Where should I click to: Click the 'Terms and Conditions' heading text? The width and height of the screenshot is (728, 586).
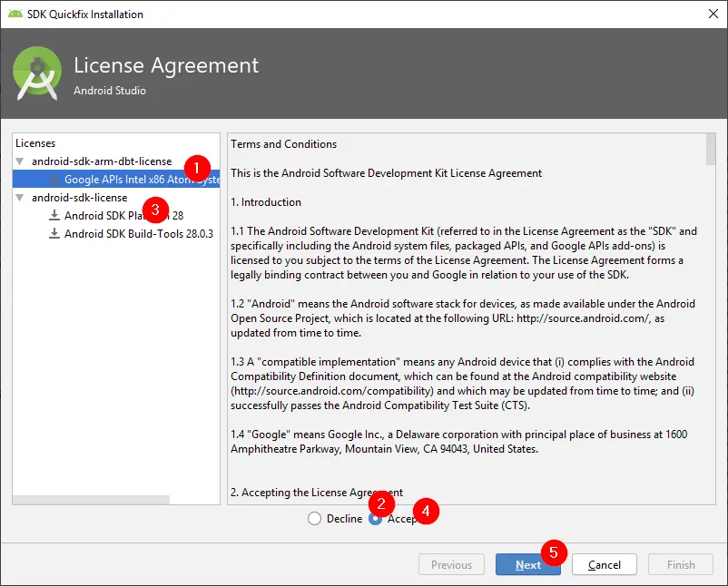tap(284, 144)
